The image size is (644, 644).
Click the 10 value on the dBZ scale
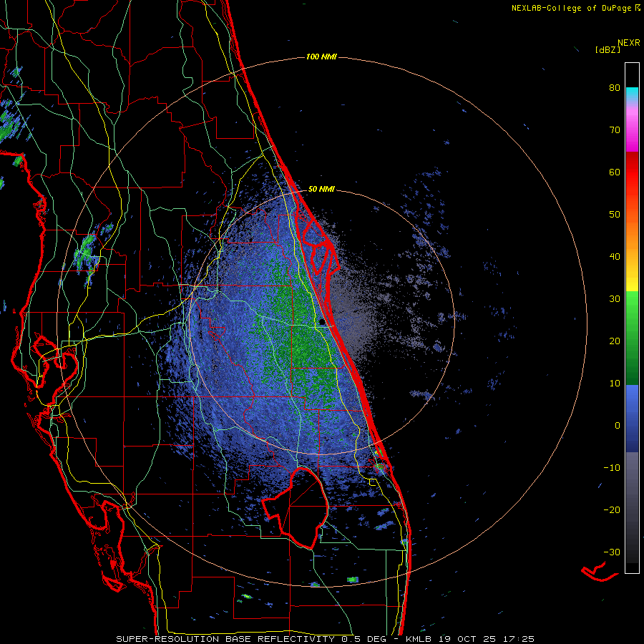click(615, 384)
